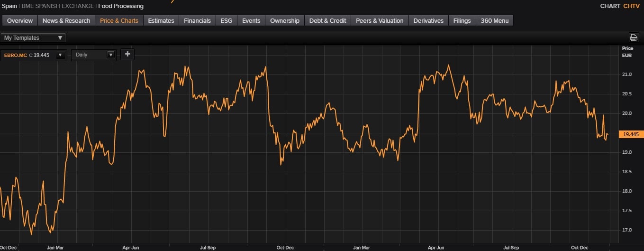The image size is (644, 251).
Task: Click the 19.445 current price tag
Action: coord(631,134)
